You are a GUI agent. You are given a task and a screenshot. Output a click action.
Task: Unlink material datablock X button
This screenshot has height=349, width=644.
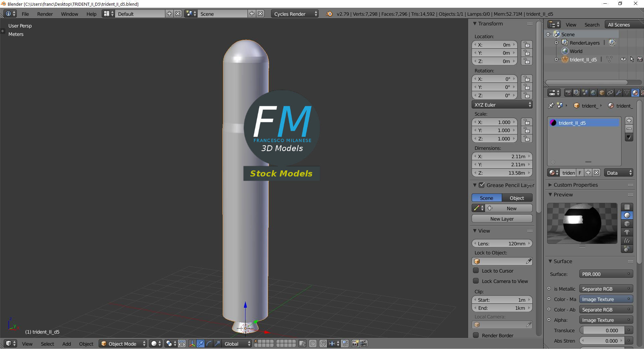point(596,173)
